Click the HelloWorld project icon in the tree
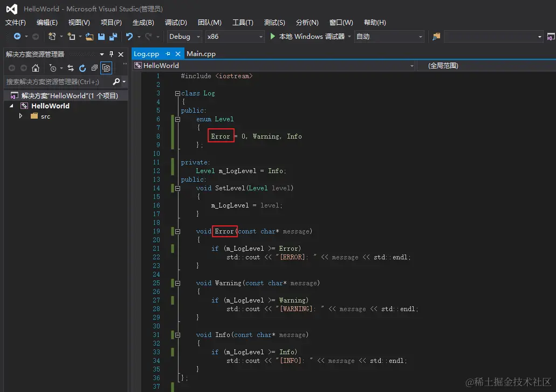This screenshot has height=392, width=556. tap(24, 106)
